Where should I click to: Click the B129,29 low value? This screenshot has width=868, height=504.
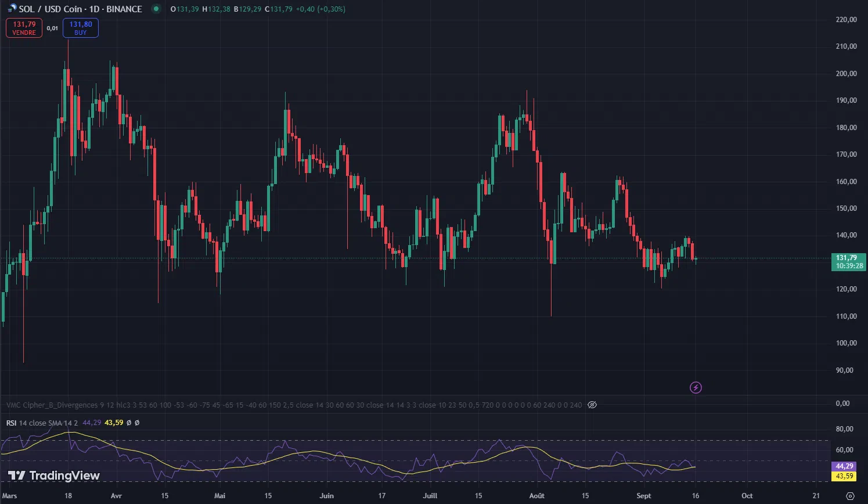tap(247, 9)
